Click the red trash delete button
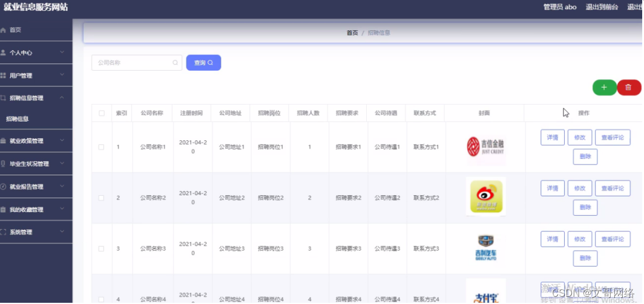 (x=628, y=88)
